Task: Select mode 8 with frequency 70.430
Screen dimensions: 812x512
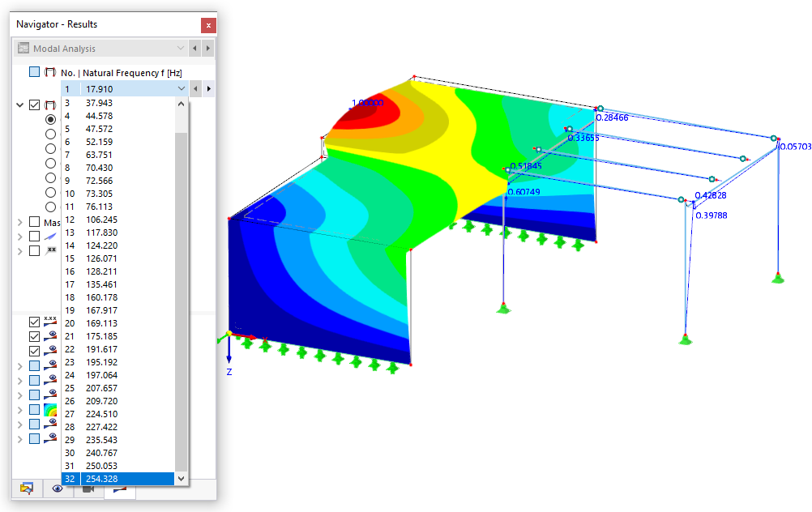Action: [x=118, y=168]
